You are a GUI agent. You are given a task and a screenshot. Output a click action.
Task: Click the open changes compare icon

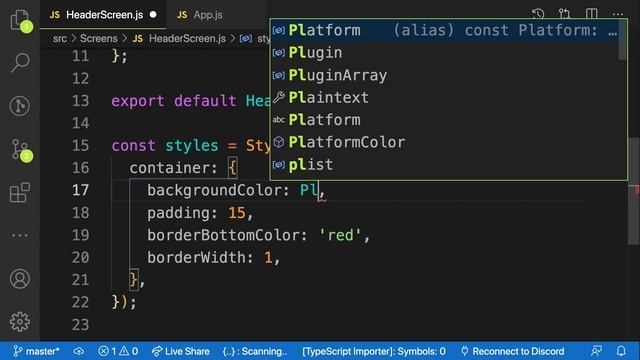pos(564,14)
